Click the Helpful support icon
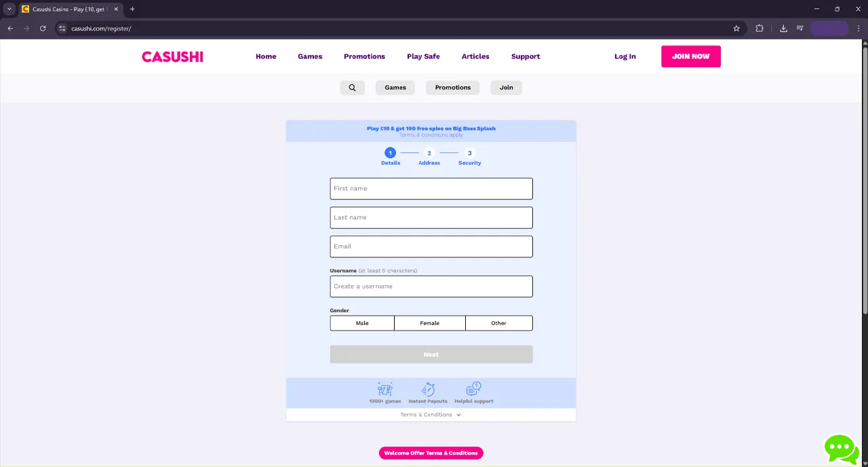The height and width of the screenshot is (467, 868). [x=473, y=390]
